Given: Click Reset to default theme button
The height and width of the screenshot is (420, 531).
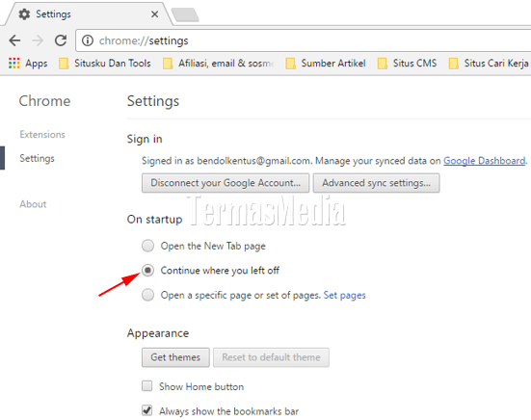Looking at the screenshot, I should click(271, 357).
